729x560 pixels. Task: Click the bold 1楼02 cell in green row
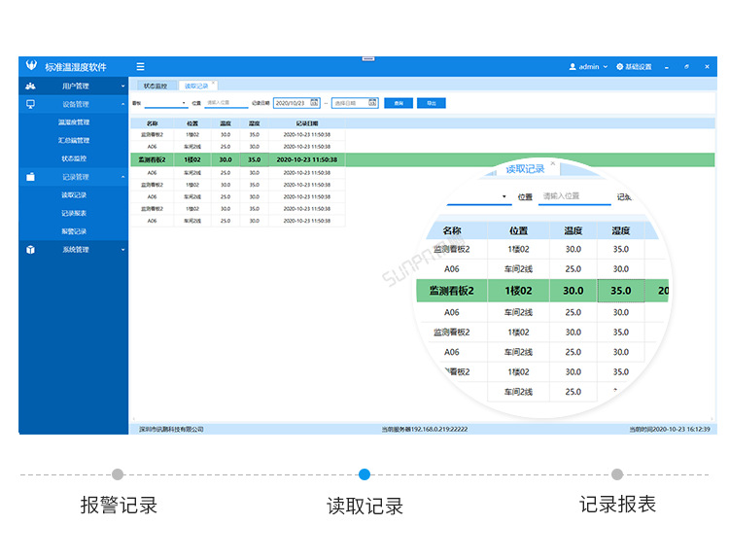(x=192, y=159)
